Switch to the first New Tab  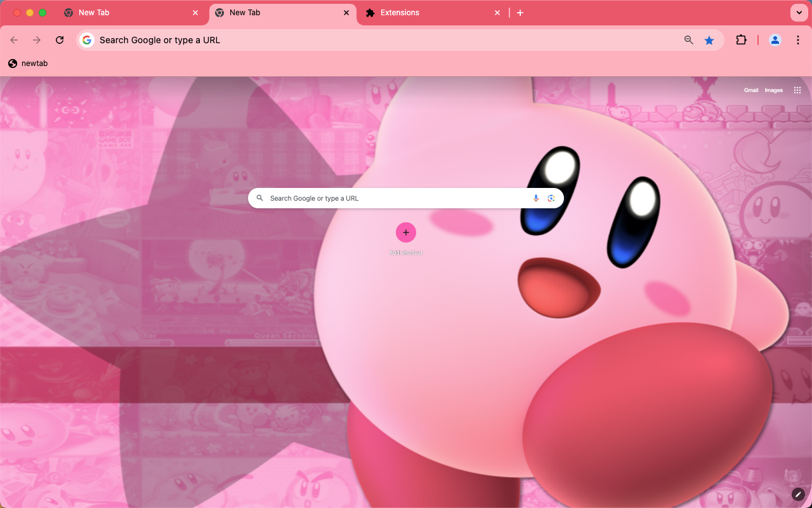click(x=132, y=13)
